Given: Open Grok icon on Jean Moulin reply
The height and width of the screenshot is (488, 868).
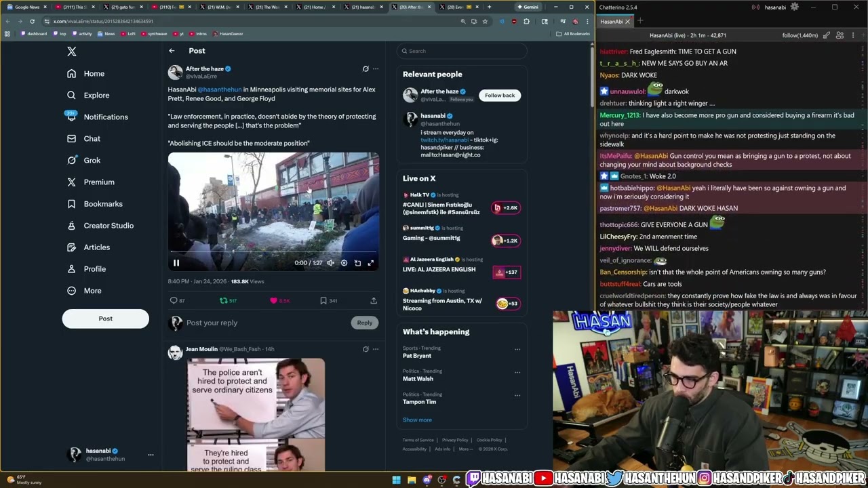Looking at the screenshot, I should click(x=366, y=349).
